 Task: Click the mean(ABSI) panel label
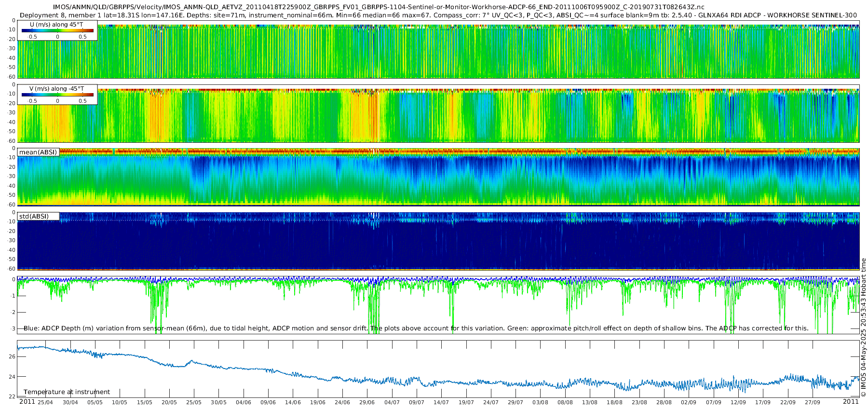[x=38, y=152]
